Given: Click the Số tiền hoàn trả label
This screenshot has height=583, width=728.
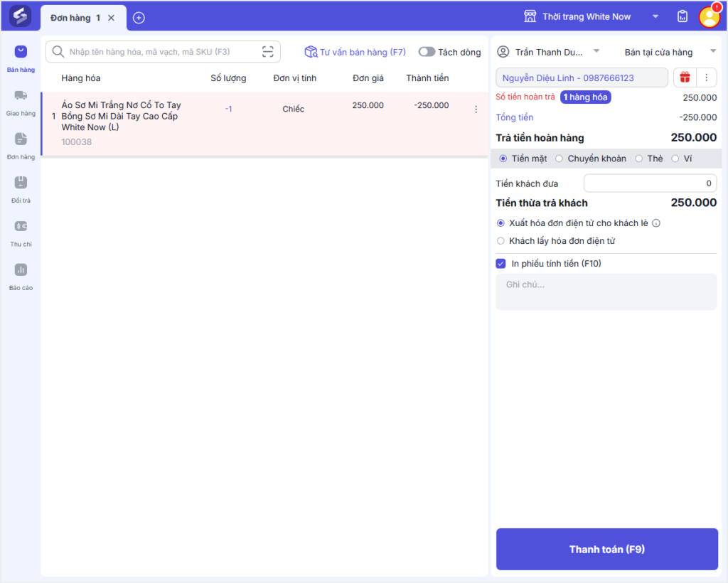Looking at the screenshot, I should (x=525, y=97).
